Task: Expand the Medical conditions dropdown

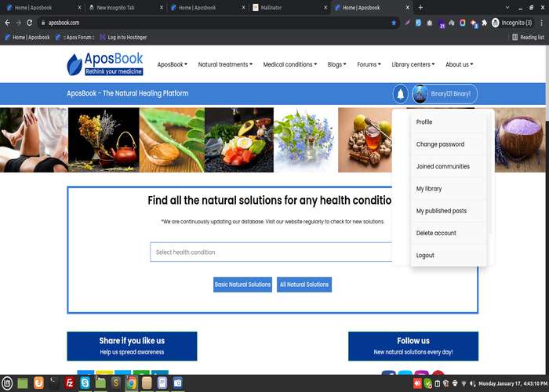Action: [290, 64]
